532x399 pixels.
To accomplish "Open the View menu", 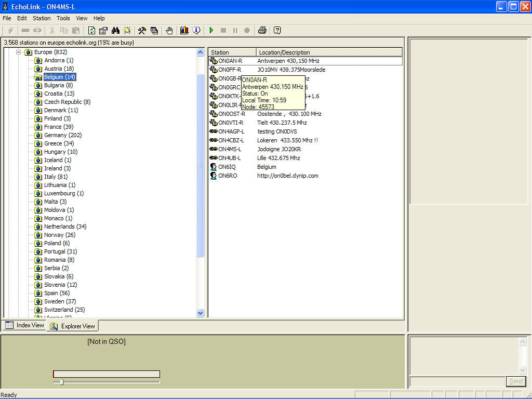I will click(x=82, y=18).
